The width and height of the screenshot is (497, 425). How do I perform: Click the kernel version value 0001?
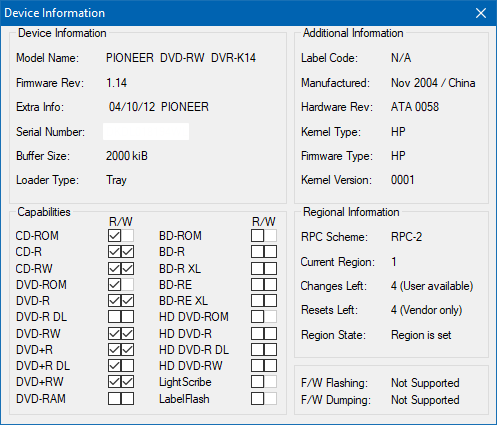point(402,180)
